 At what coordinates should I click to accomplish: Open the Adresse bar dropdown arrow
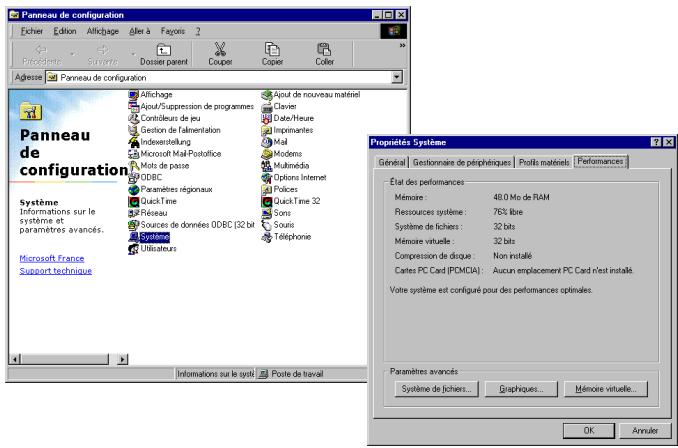pos(397,77)
